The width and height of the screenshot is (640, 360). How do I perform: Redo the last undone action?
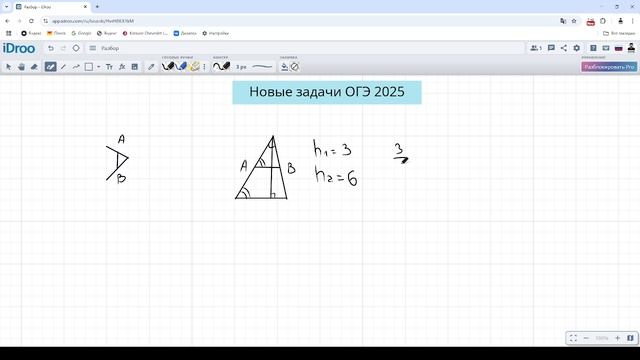63,48
